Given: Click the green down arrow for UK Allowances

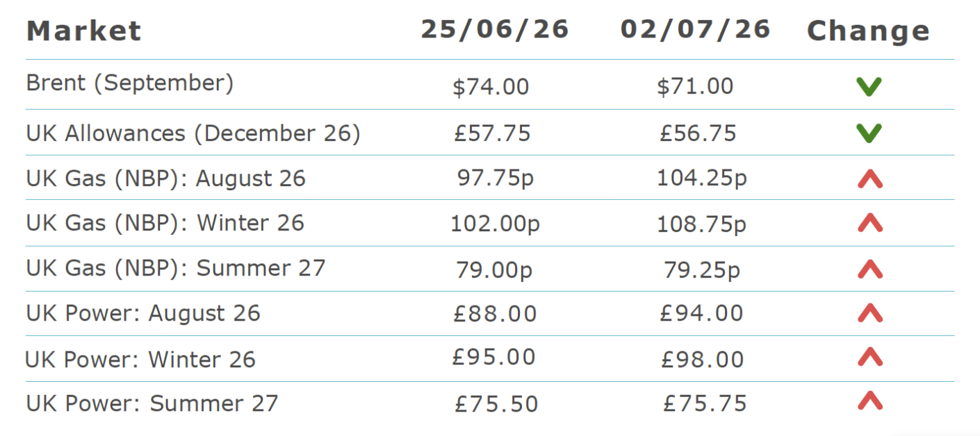Looking at the screenshot, I should tap(869, 133).
